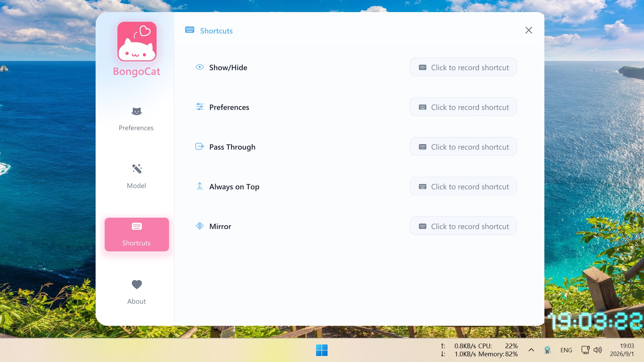Click the Memory 82% usage readout
The image size is (644, 362).
pos(498,354)
